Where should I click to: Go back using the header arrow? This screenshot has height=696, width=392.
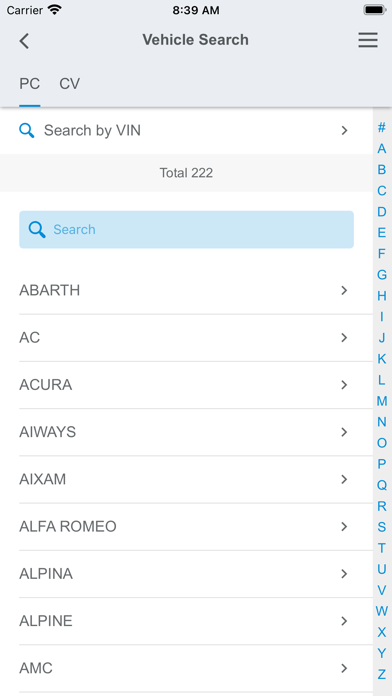[24, 40]
